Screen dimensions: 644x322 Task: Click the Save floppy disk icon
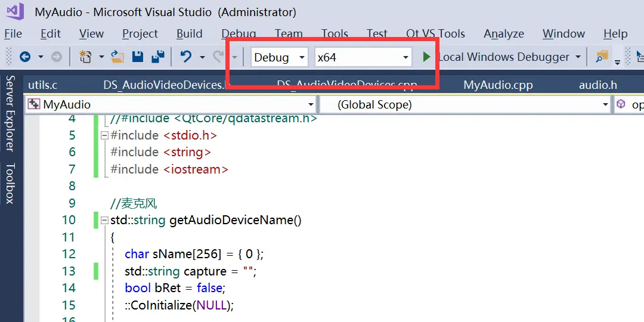coord(138,57)
